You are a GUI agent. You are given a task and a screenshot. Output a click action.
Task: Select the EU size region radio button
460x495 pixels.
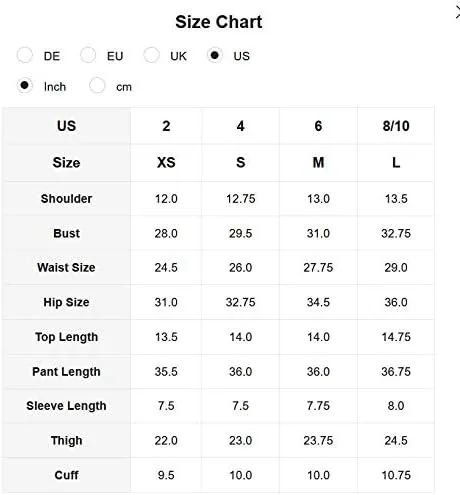click(x=88, y=55)
